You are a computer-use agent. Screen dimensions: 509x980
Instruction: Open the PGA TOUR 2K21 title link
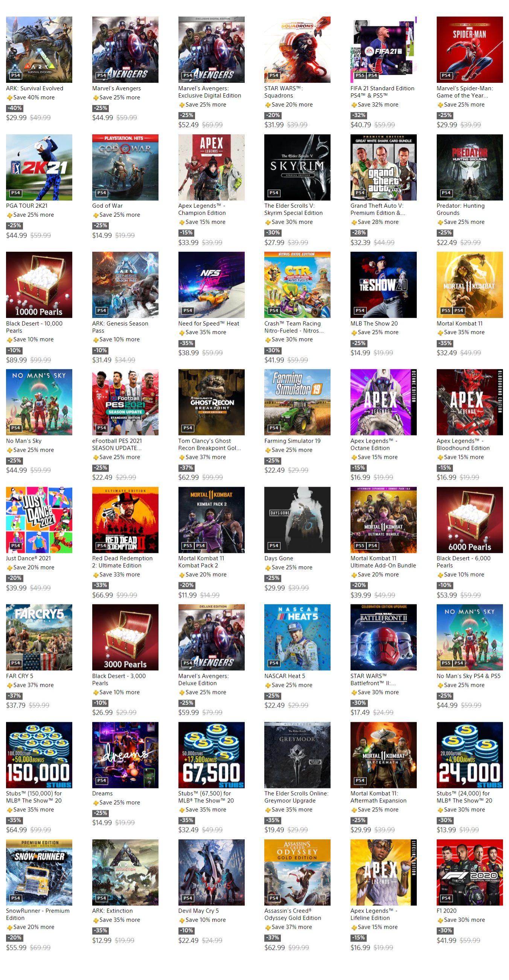(27, 206)
